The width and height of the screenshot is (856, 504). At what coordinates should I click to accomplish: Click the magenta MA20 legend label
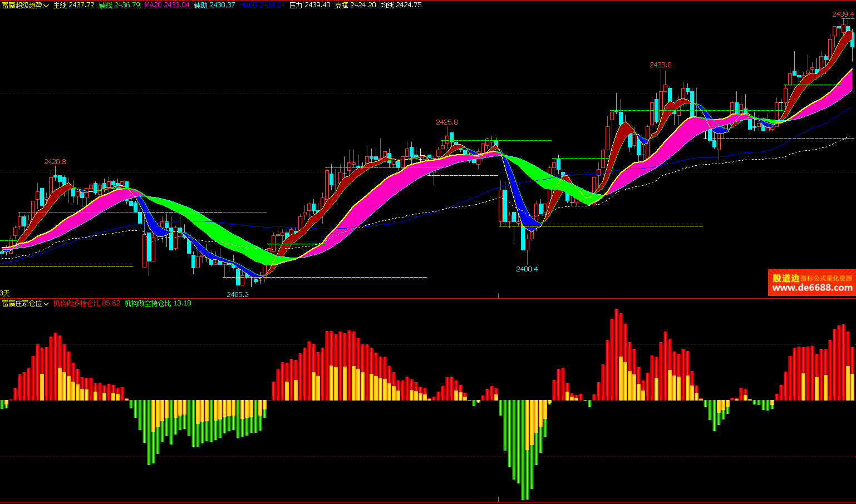coord(166,5)
